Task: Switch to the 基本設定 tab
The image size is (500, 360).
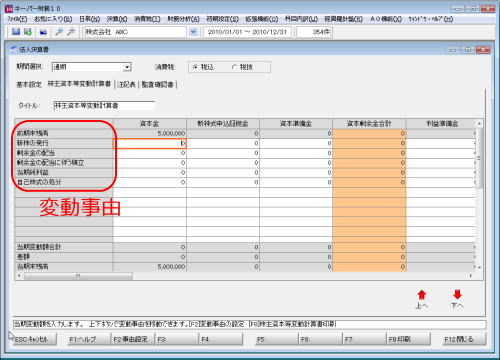Action: pos(29,84)
